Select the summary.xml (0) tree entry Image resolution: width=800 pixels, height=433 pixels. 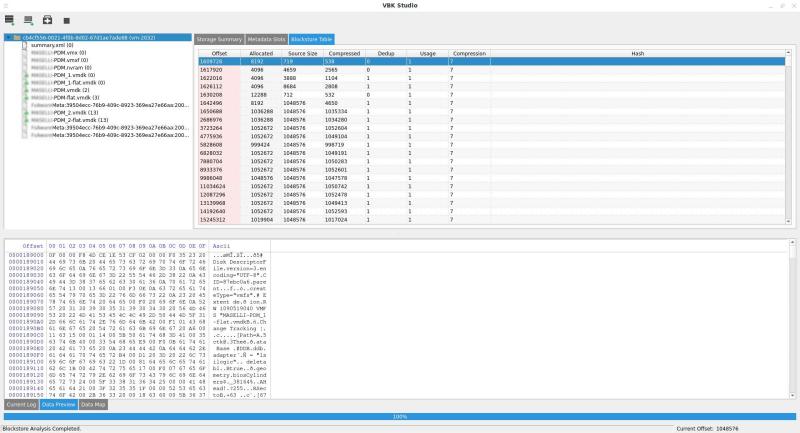[x=52, y=45]
